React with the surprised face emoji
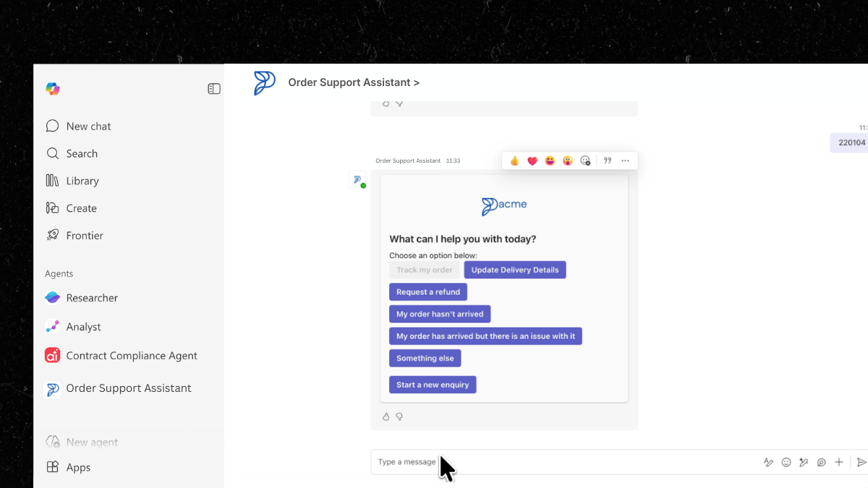Image resolution: width=868 pixels, height=488 pixels. 568,160
